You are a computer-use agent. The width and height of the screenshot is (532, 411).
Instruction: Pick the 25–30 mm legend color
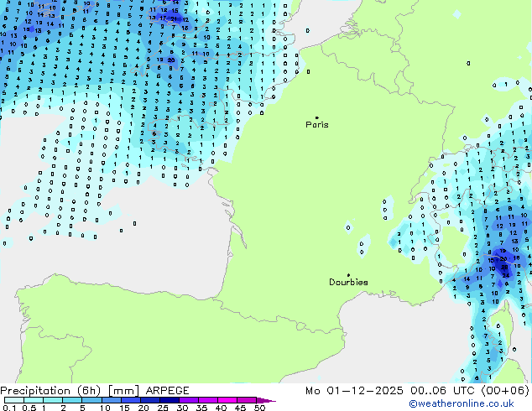pyautogui.click(x=169, y=400)
